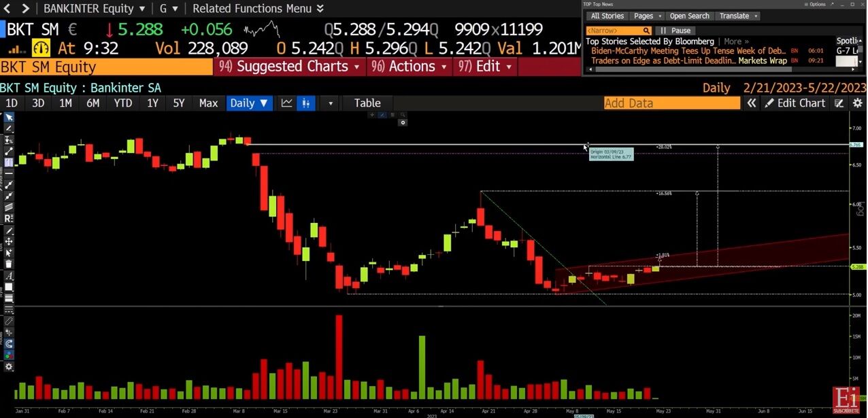
Task: Open Options in Top News window
Action: tap(815, 4)
